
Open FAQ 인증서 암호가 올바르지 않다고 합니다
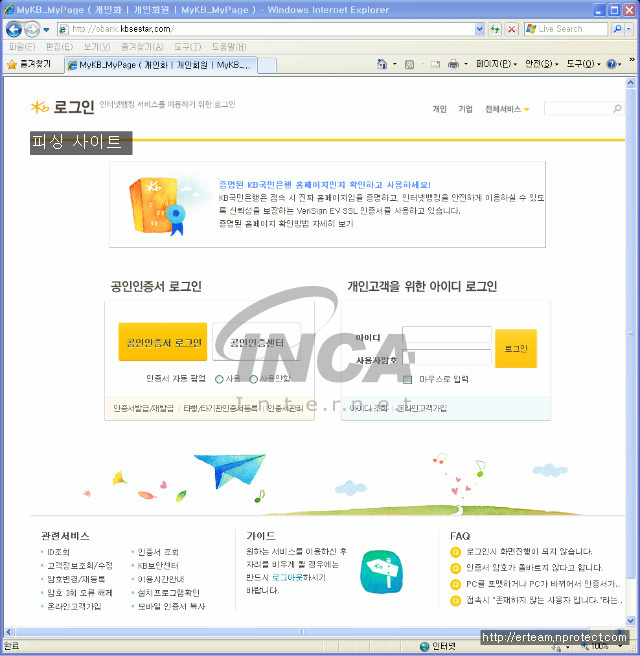pos(534,568)
